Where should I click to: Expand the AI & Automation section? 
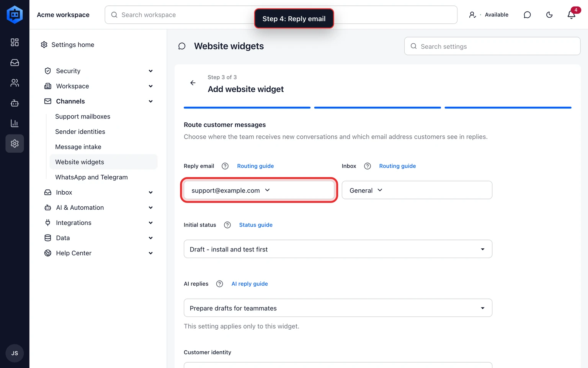coord(99,208)
